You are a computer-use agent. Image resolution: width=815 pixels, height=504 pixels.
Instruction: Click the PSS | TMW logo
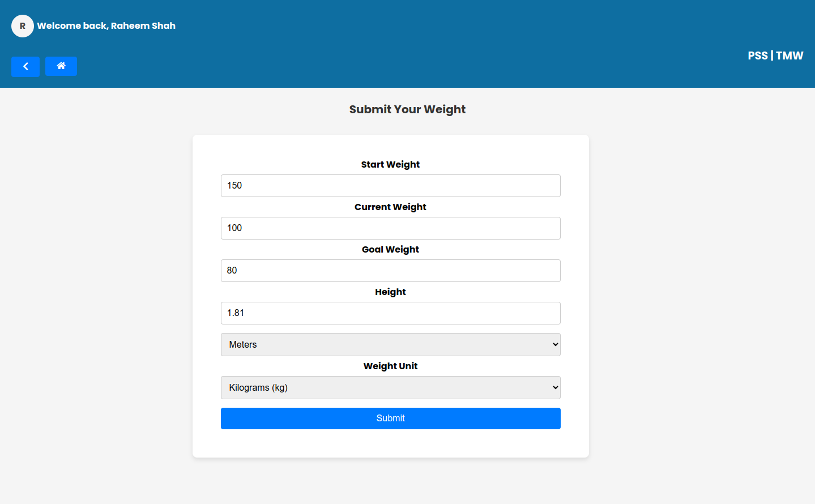point(775,55)
